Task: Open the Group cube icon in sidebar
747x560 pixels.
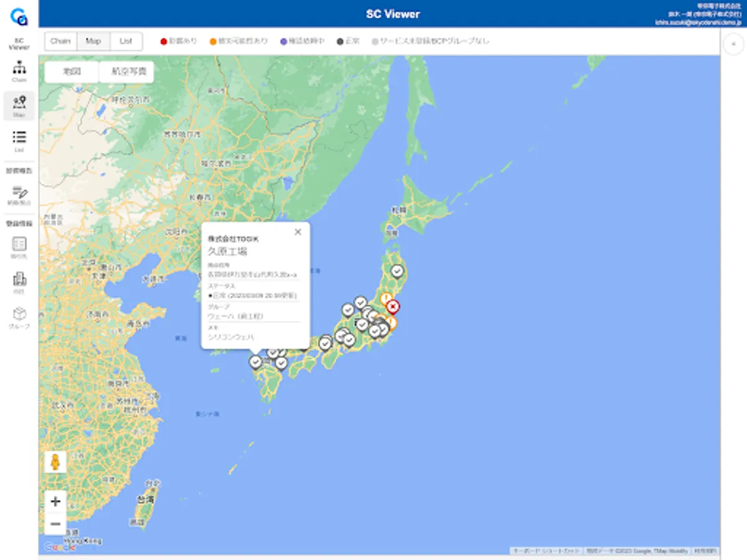Action: pyautogui.click(x=19, y=317)
